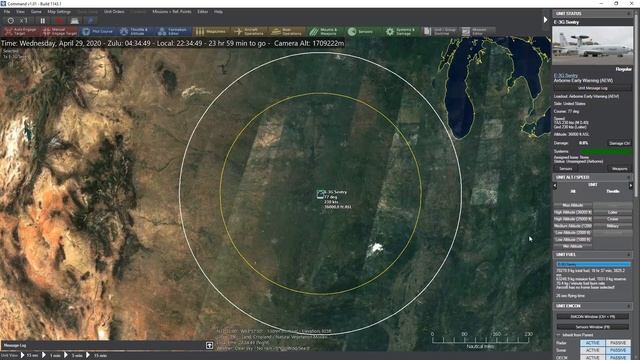Open the File menu
This screenshot has height=360, width=640.
7,12
